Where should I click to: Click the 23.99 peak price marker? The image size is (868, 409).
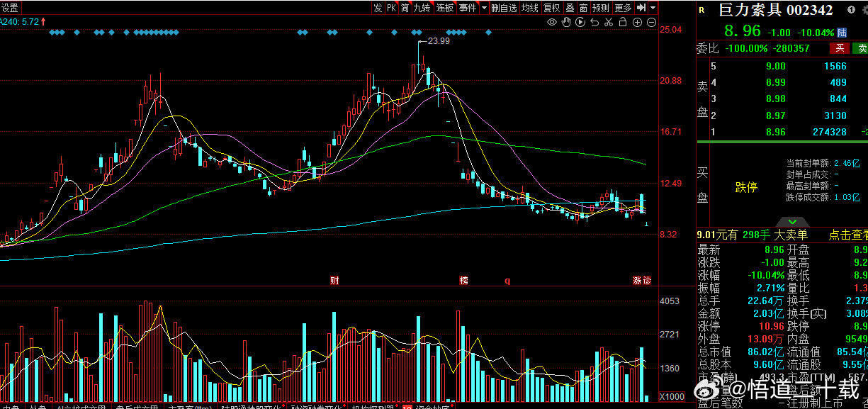tap(439, 40)
